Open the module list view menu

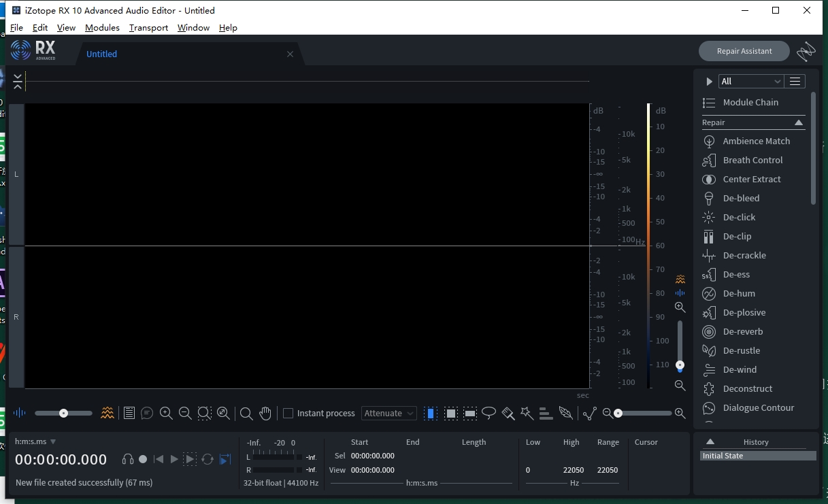[x=795, y=81]
